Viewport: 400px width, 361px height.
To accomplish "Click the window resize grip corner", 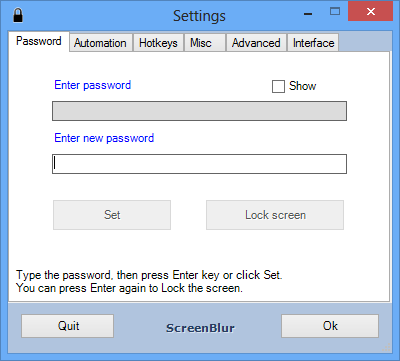I will (387, 348).
